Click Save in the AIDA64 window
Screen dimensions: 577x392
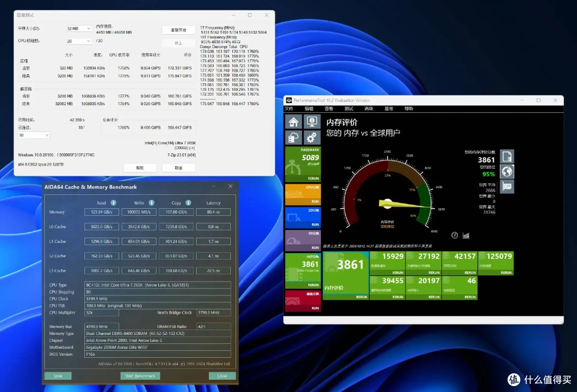[x=58, y=376]
